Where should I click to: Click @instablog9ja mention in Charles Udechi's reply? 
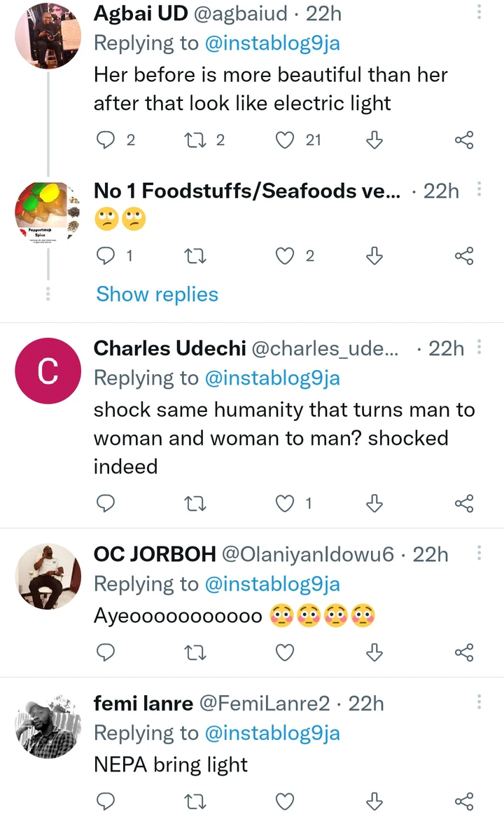pos(272,378)
